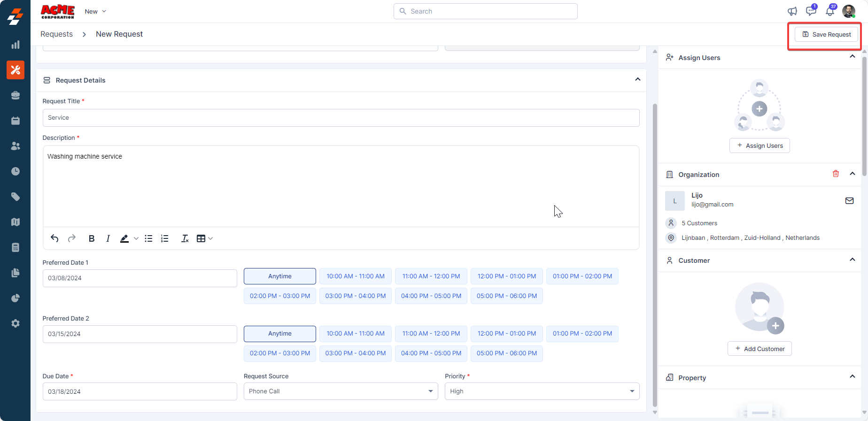Open the New menu in top bar
Screen dimensions: 868x421
click(95, 11)
